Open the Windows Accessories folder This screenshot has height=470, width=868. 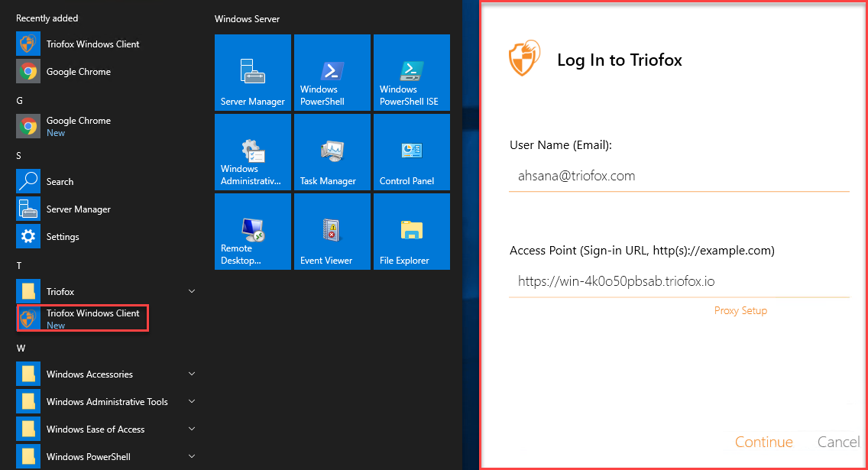coord(105,374)
